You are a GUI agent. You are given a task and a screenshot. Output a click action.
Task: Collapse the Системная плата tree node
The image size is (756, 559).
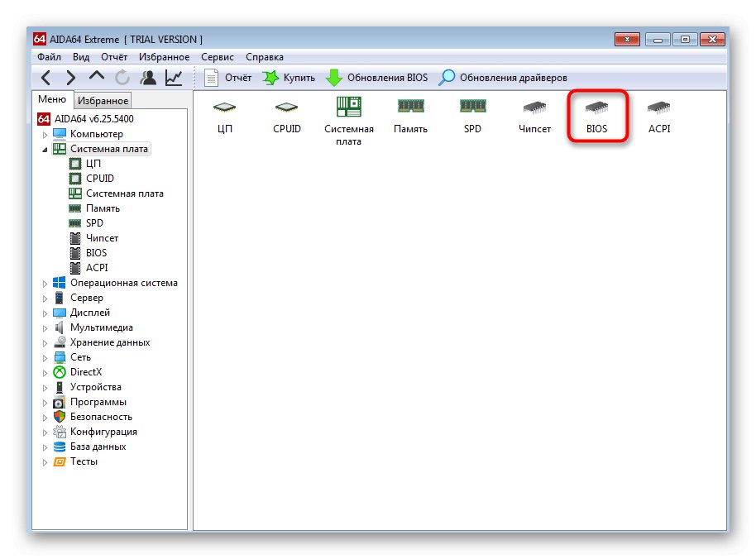tap(45, 150)
